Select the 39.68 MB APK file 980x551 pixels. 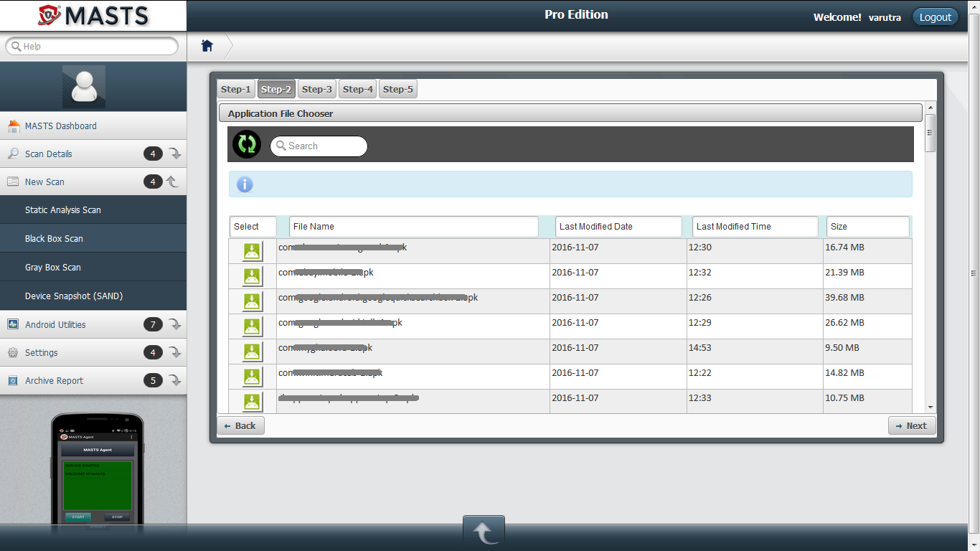(x=252, y=301)
